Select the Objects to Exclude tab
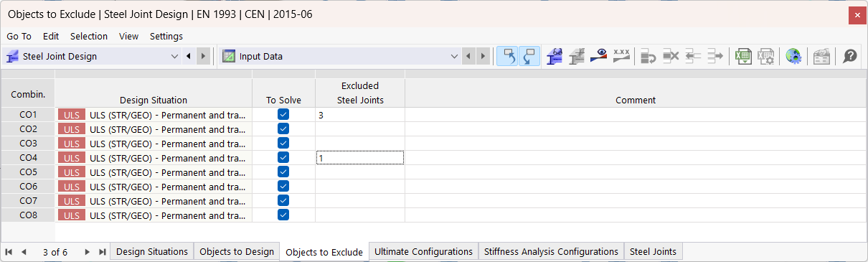 [324, 252]
